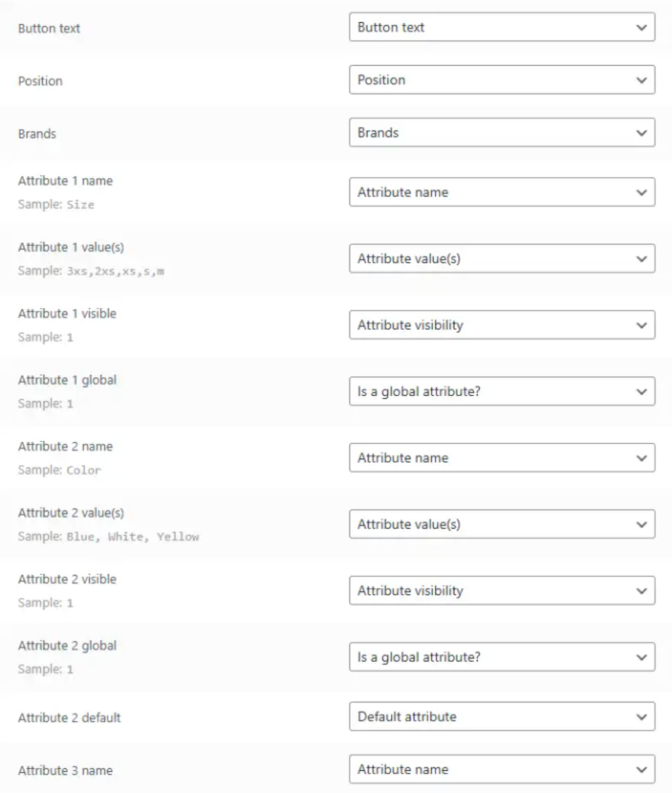The image size is (672, 793).
Task: Open Attribute 1 name dropdown
Action: point(501,192)
